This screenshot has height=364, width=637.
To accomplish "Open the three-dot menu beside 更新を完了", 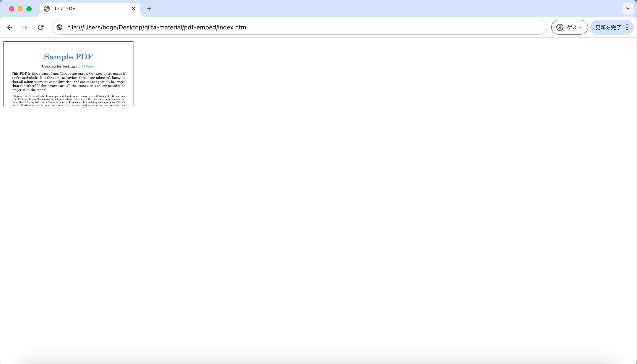I will pyautogui.click(x=627, y=27).
